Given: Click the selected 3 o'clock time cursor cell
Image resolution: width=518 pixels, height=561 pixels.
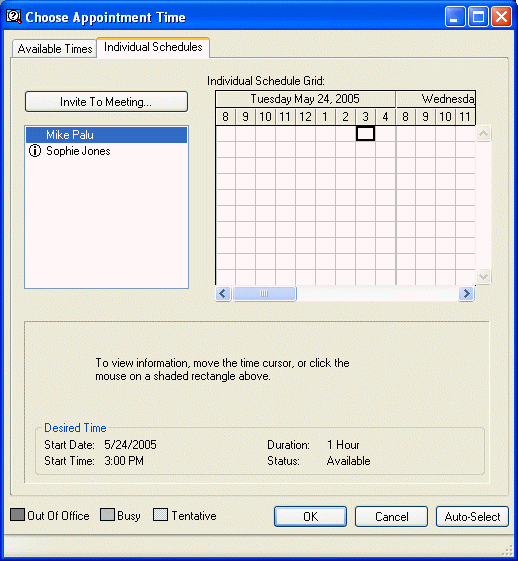Looking at the screenshot, I should [x=365, y=133].
